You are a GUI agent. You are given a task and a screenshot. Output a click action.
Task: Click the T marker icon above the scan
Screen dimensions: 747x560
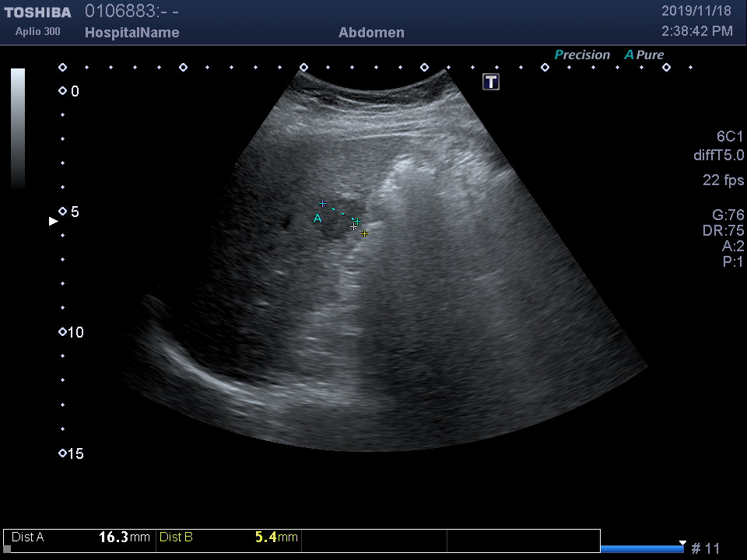point(491,82)
